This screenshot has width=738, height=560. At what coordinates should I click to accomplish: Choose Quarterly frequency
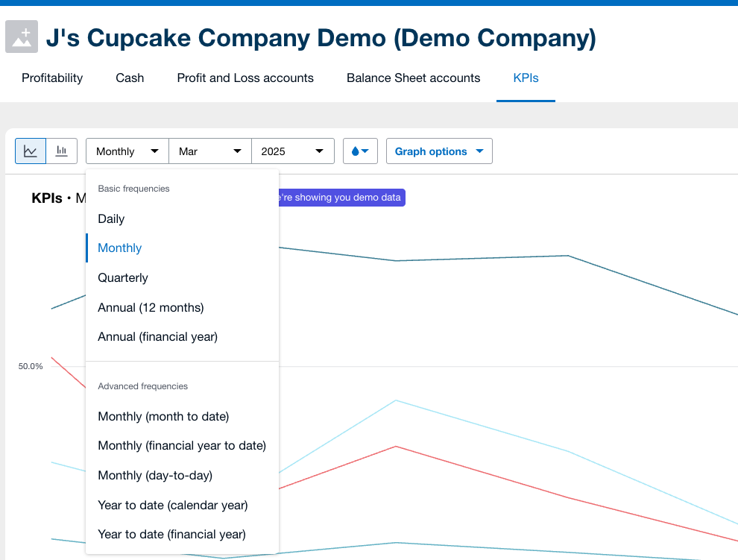[x=123, y=277]
